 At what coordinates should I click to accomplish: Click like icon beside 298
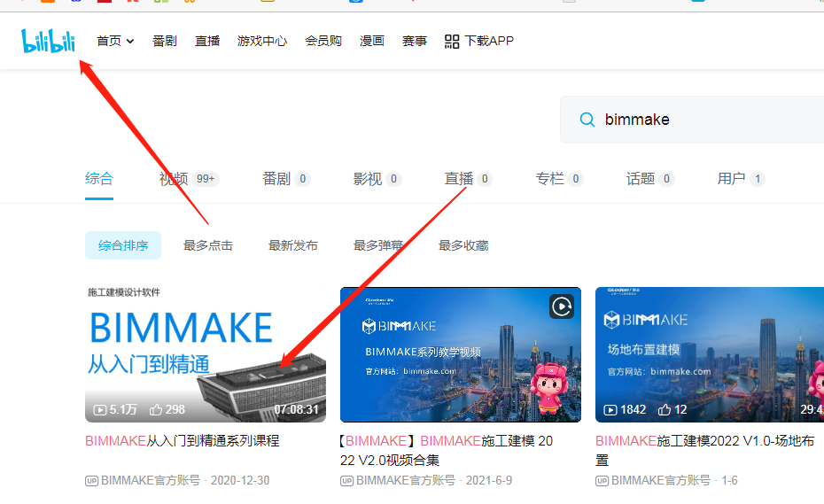click(x=156, y=410)
